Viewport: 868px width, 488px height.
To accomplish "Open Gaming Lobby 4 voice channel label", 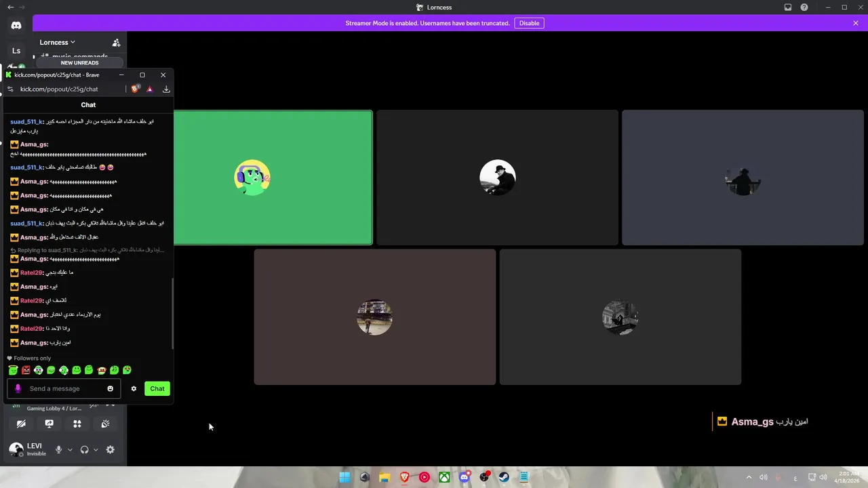I will point(54,409).
